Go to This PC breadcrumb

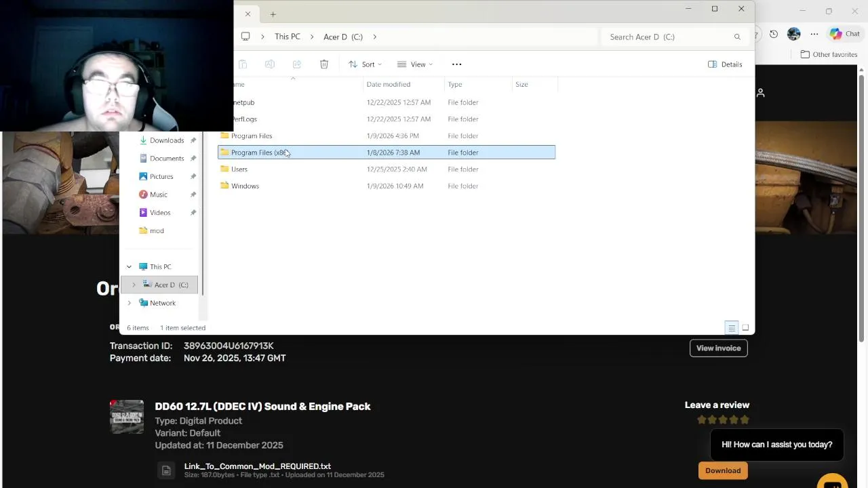coord(288,37)
